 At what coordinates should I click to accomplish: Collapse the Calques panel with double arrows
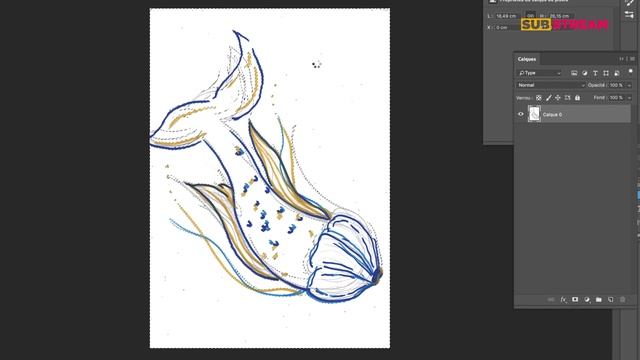coord(622,59)
